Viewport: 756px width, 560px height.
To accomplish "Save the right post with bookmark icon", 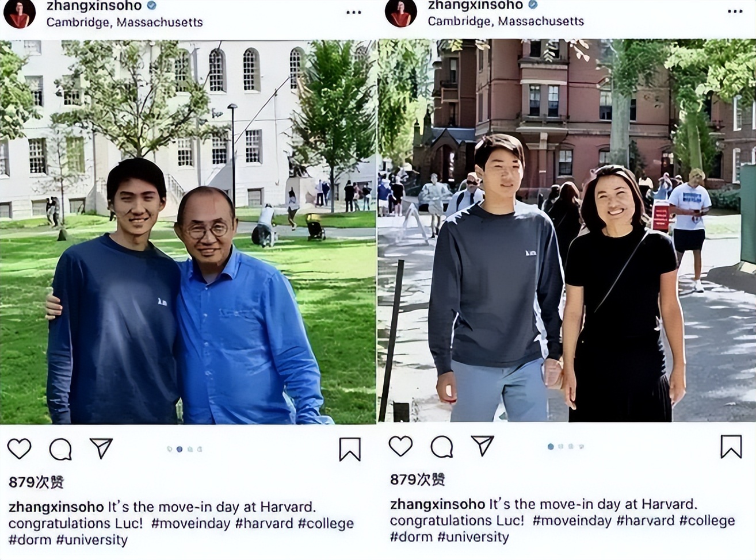I will tap(731, 447).
